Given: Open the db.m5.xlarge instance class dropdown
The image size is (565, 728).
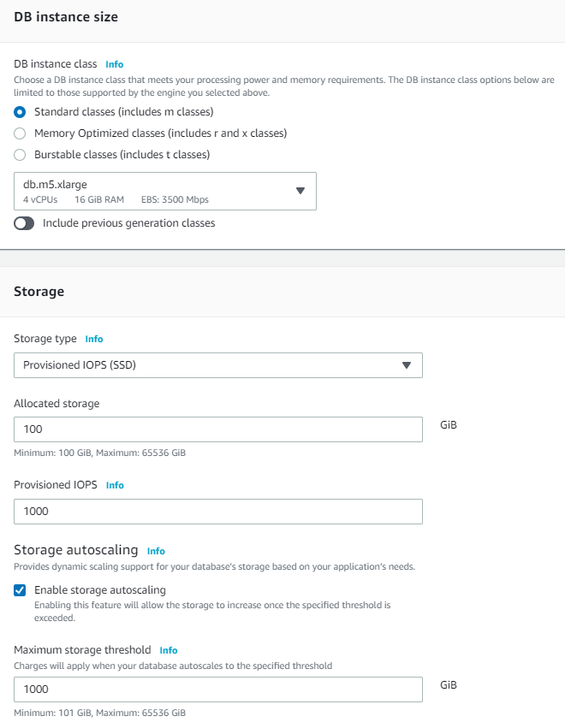Looking at the screenshot, I should [165, 192].
